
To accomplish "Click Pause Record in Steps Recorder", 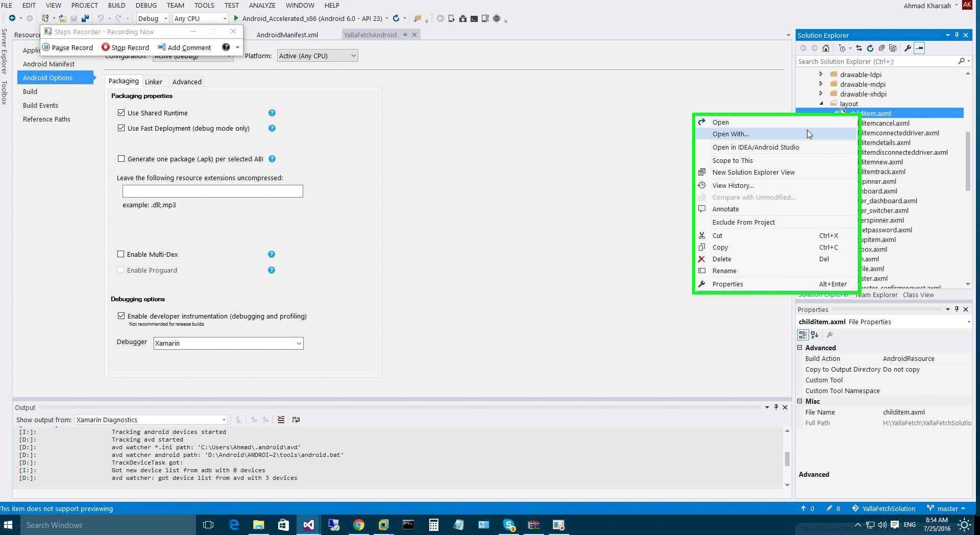I will click(x=67, y=47).
